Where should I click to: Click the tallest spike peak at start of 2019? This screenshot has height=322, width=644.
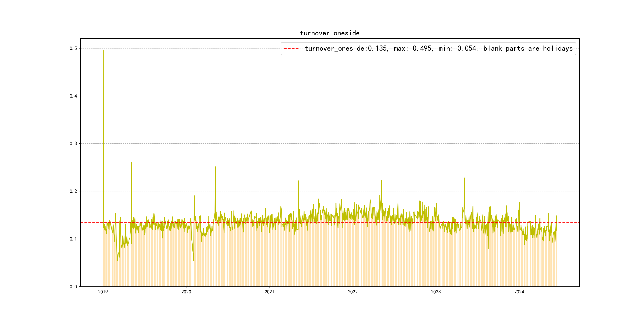click(103, 51)
